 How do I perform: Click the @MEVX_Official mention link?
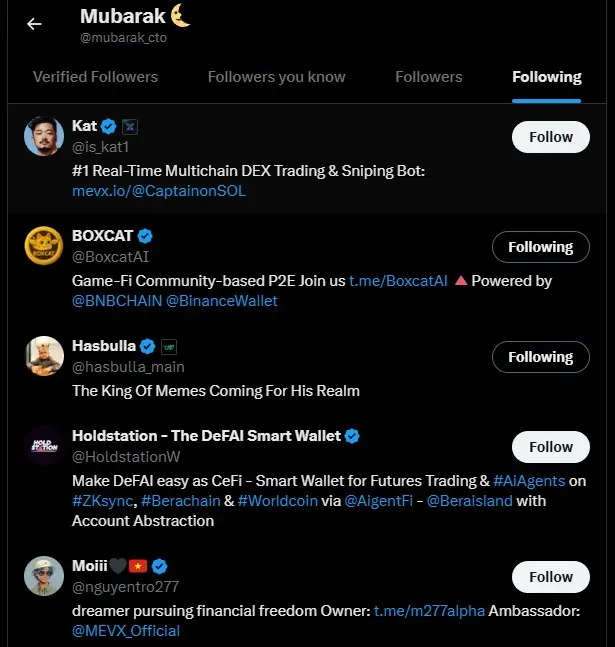point(126,631)
